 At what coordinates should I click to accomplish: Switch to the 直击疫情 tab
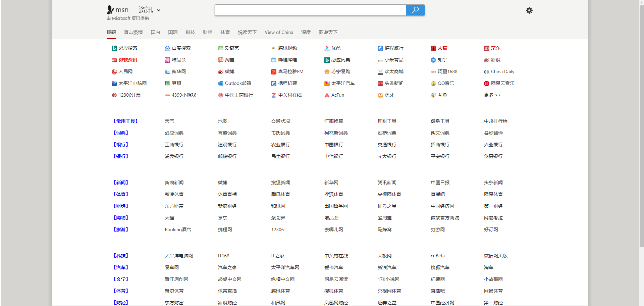[x=133, y=33]
